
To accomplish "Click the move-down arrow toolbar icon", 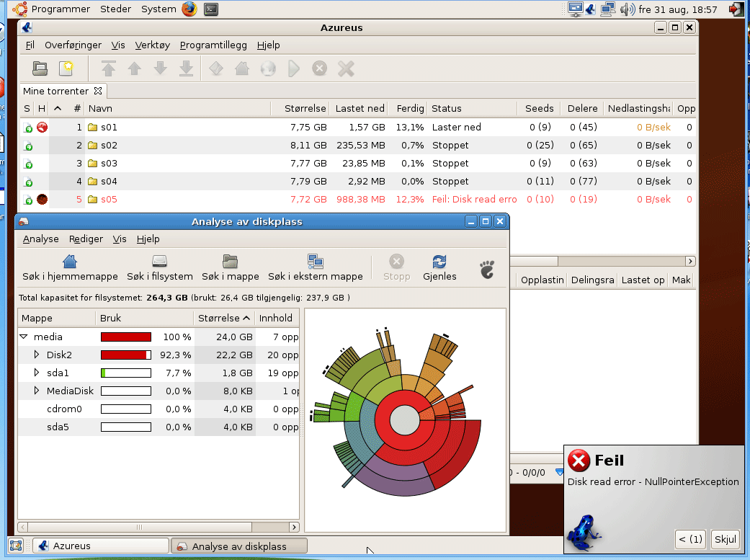I will pyautogui.click(x=160, y=68).
